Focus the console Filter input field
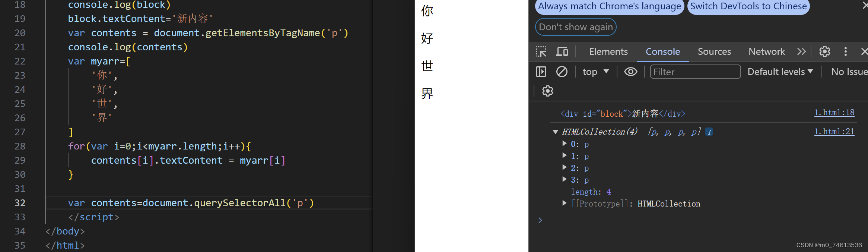 695,72
